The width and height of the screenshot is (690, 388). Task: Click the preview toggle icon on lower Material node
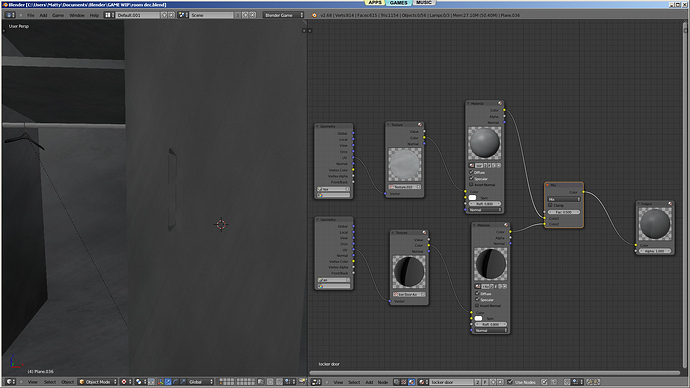(506, 225)
